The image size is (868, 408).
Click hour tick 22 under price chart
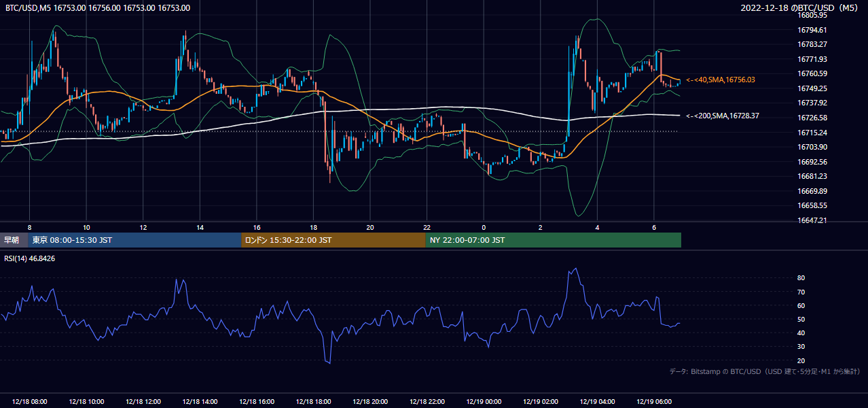click(x=427, y=227)
